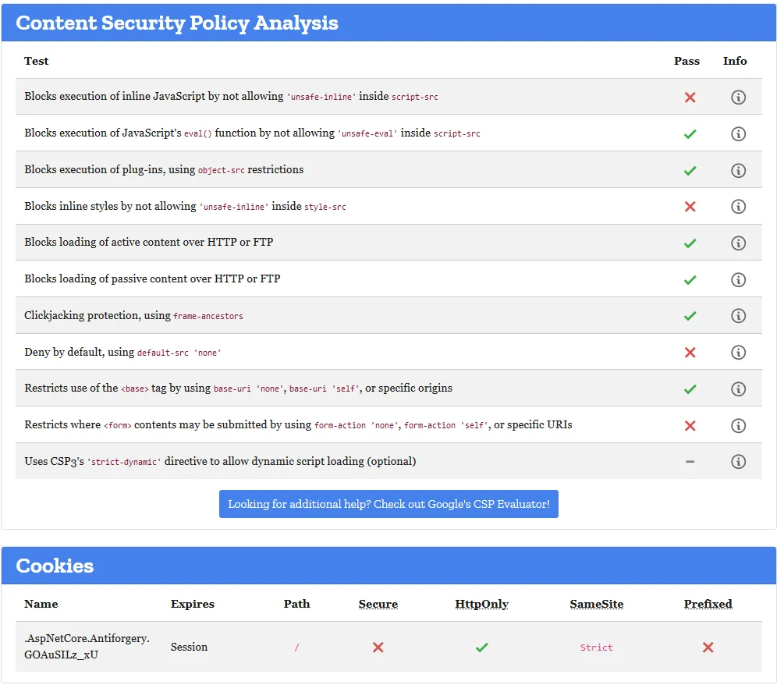Click green checkmark for clickjacking protection
The height and width of the screenshot is (699, 784).
click(x=690, y=316)
